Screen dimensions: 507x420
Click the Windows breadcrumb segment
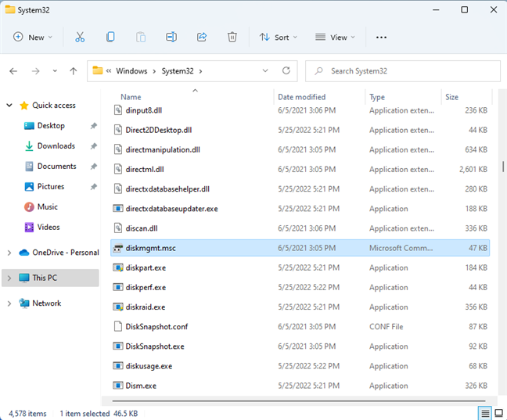131,71
